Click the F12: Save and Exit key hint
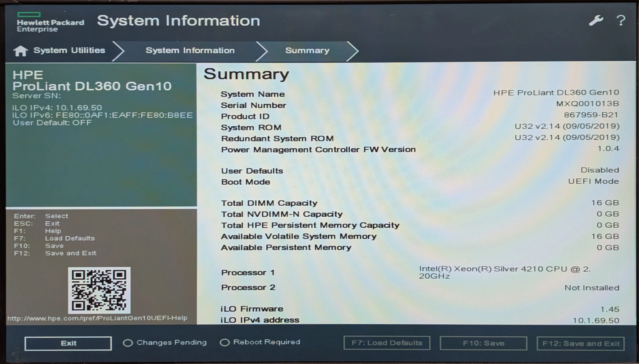This screenshot has height=364, width=639. pyautogui.click(x=55, y=253)
